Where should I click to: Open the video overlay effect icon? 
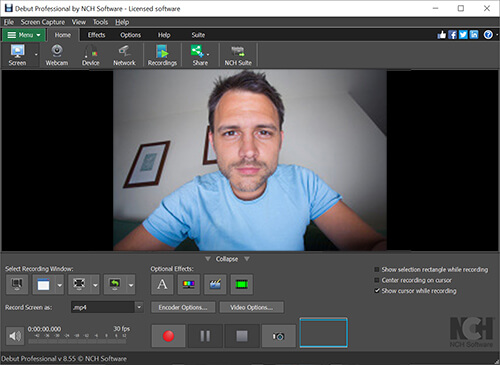click(215, 284)
